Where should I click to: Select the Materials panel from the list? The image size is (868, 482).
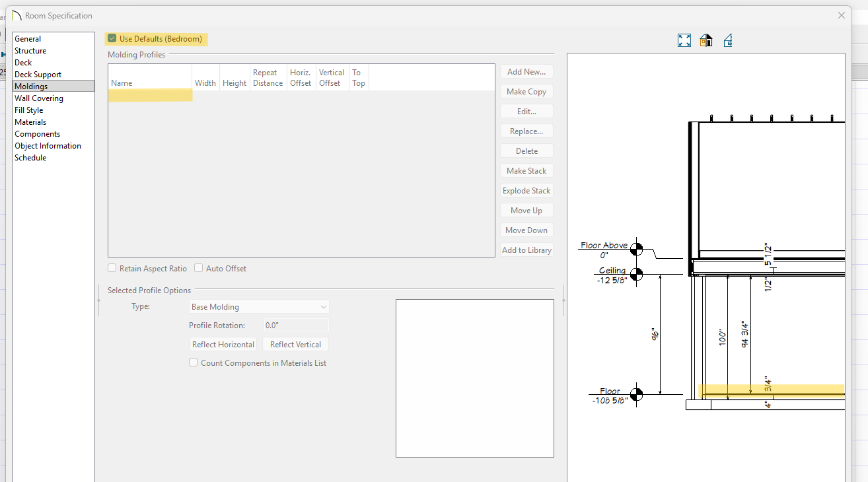[30, 122]
